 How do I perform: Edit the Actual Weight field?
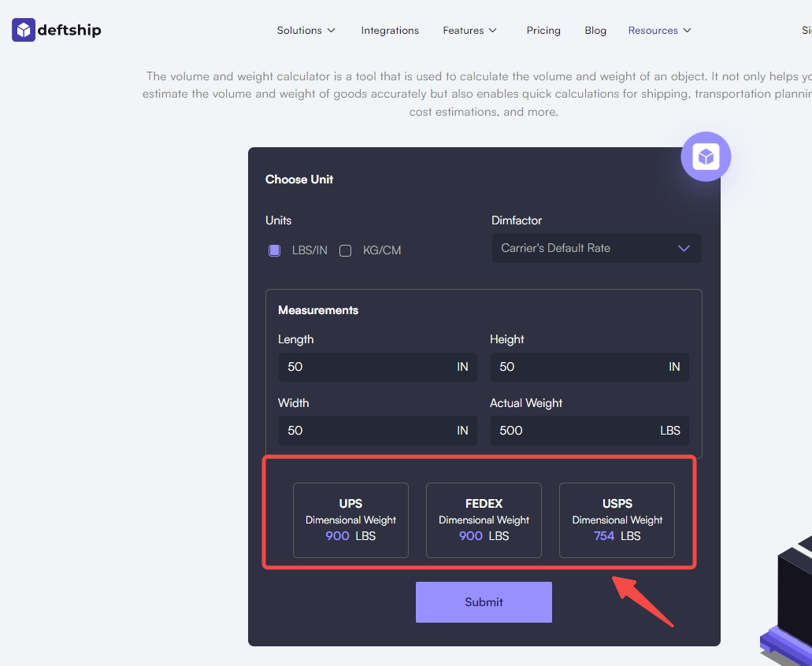(x=589, y=431)
